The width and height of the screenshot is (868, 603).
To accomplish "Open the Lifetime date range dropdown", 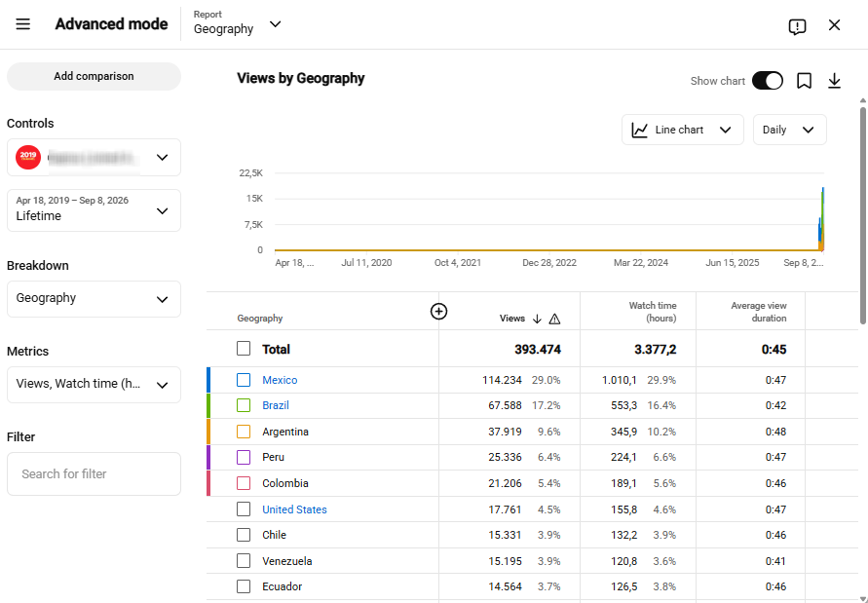I will tap(94, 210).
